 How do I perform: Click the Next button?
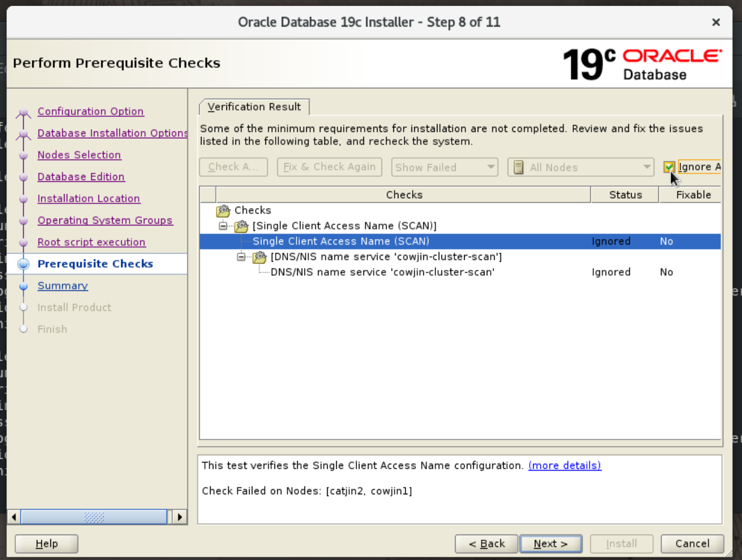click(x=551, y=544)
